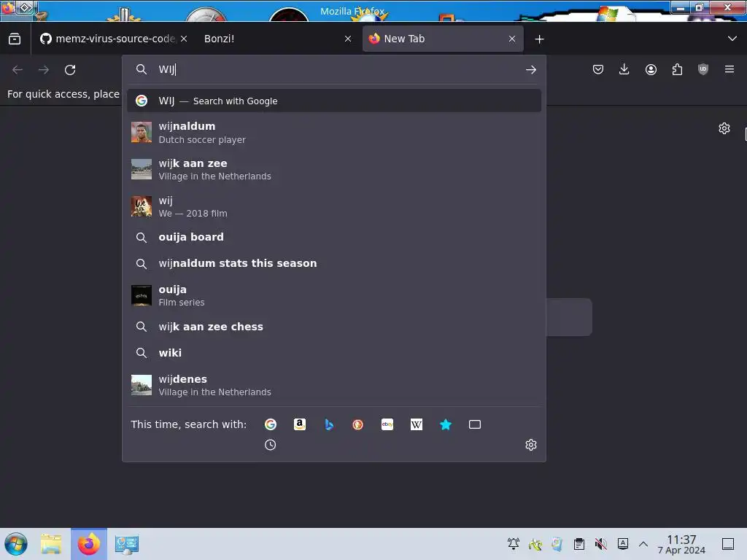Image resolution: width=747 pixels, height=560 pixels.
Task: Close the Bonzi! tab
Action: (x=348, y=39)
